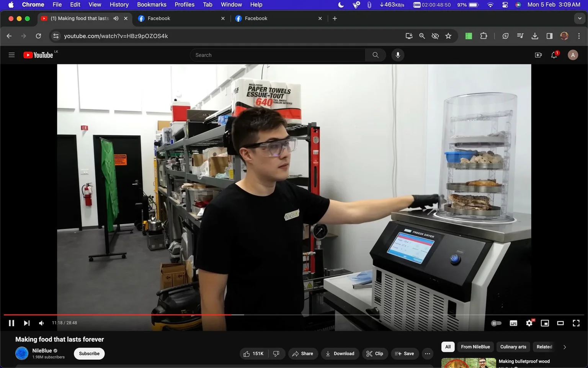Switch to miniplayer mode
This screenshot has width=588, height=368.
[x=545, y=323]
